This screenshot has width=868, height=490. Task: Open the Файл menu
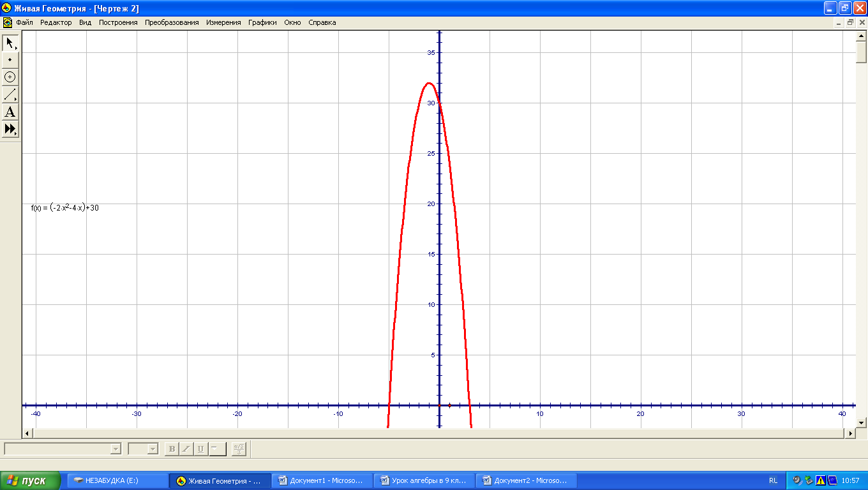point(25,22)
